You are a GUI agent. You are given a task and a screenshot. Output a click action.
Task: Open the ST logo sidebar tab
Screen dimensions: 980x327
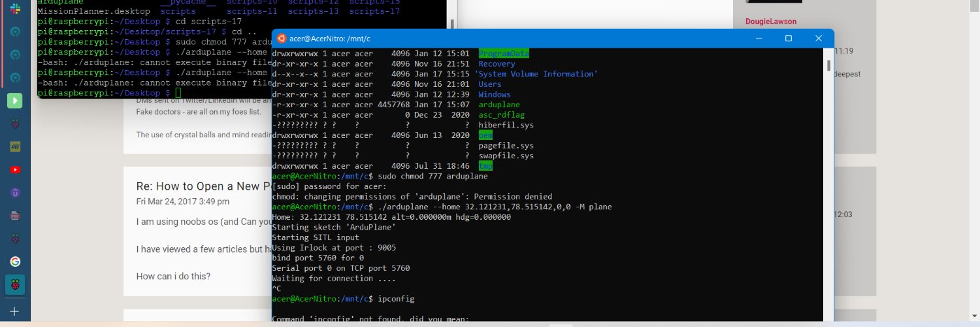pos(14,147)
